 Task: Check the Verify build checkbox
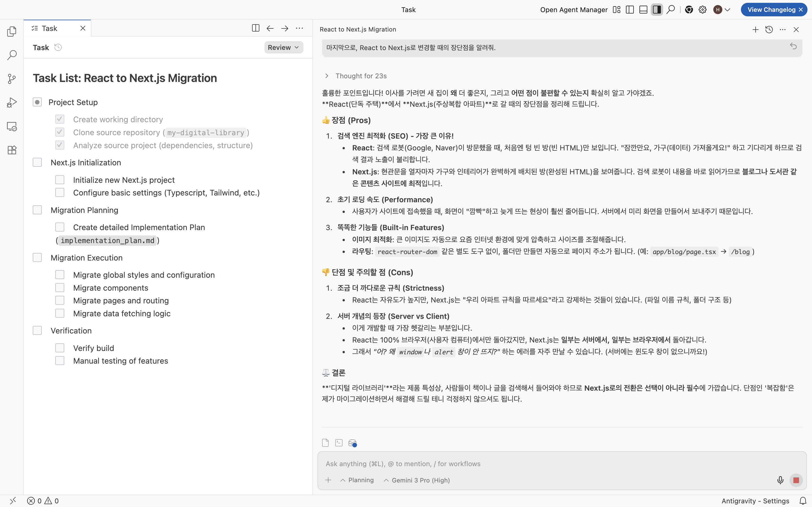[x=60, y=348]
